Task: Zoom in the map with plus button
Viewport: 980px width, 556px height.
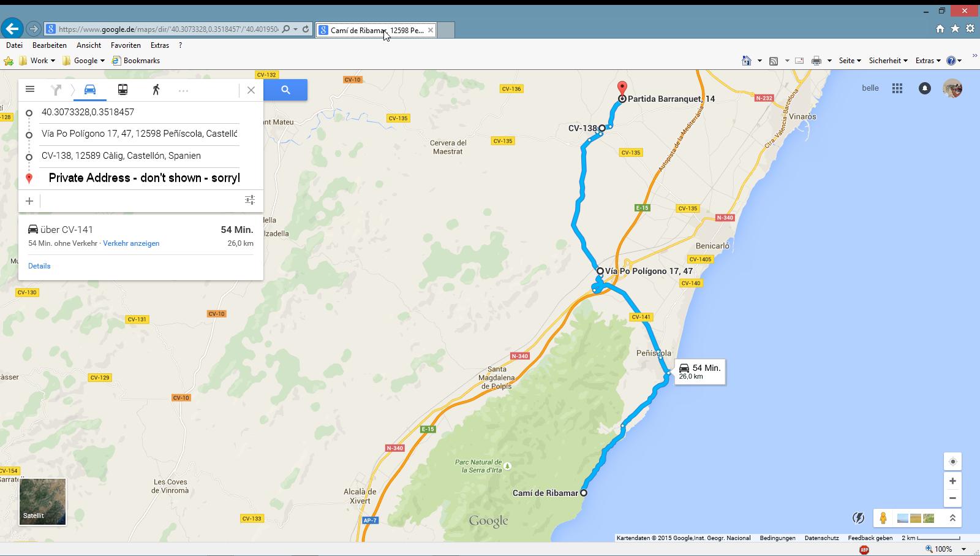Action: pyautogui.click(x=952, y=481)
